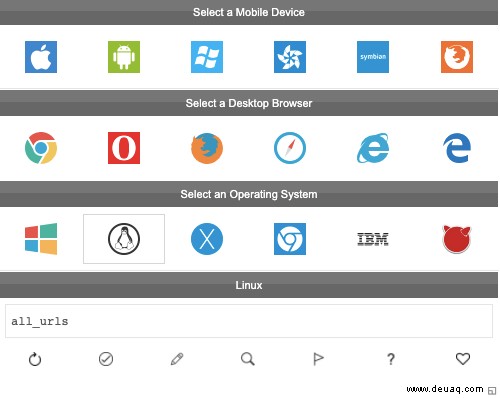Choose the IBM operating system icon
The height and width of the screenshot is (398, 500).
click(373, 239)
